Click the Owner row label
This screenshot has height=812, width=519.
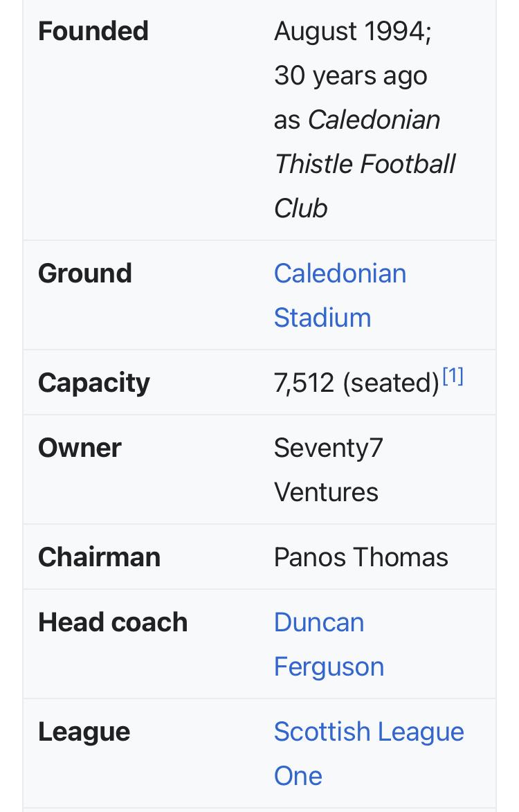point(80,448)
